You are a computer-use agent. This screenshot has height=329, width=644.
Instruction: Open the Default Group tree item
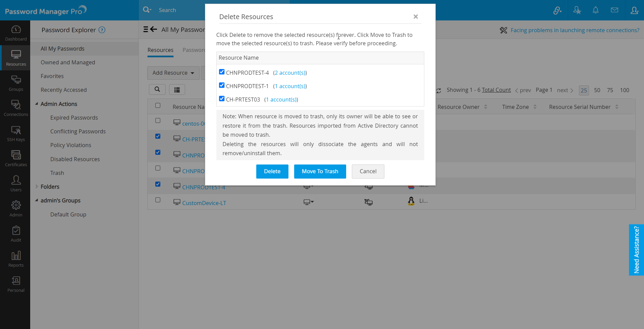(x=68, y=214)
